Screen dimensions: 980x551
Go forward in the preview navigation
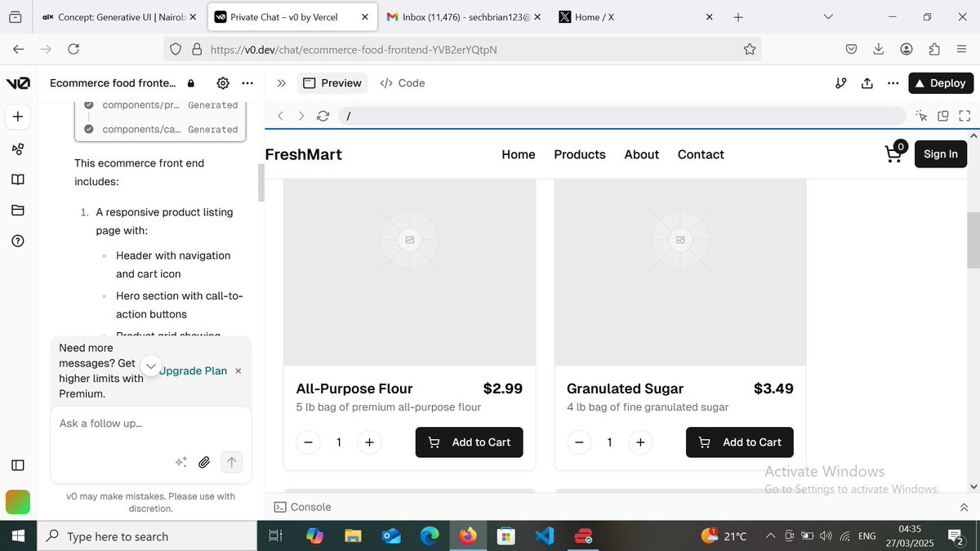tap(301, 116)
